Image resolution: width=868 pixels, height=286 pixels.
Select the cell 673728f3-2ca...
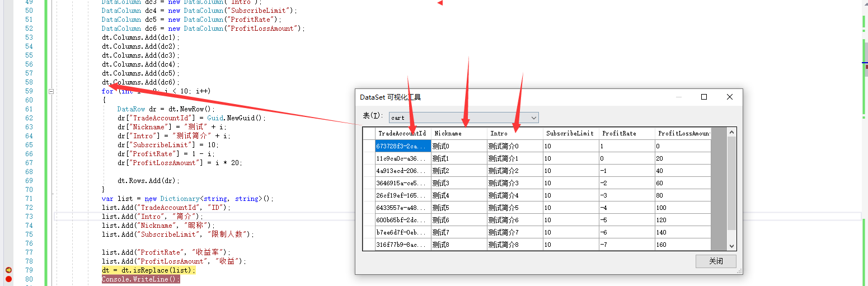tap(403, 146)
